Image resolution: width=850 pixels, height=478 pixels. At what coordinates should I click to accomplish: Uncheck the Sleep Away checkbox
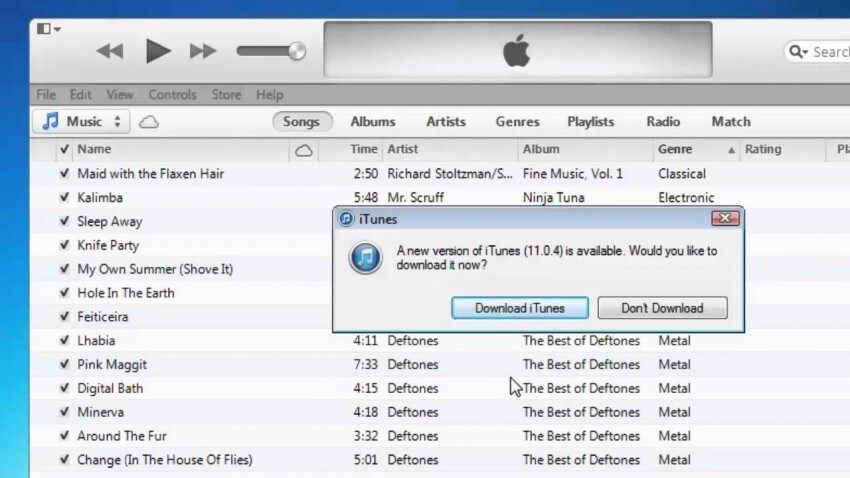[64, 221]
